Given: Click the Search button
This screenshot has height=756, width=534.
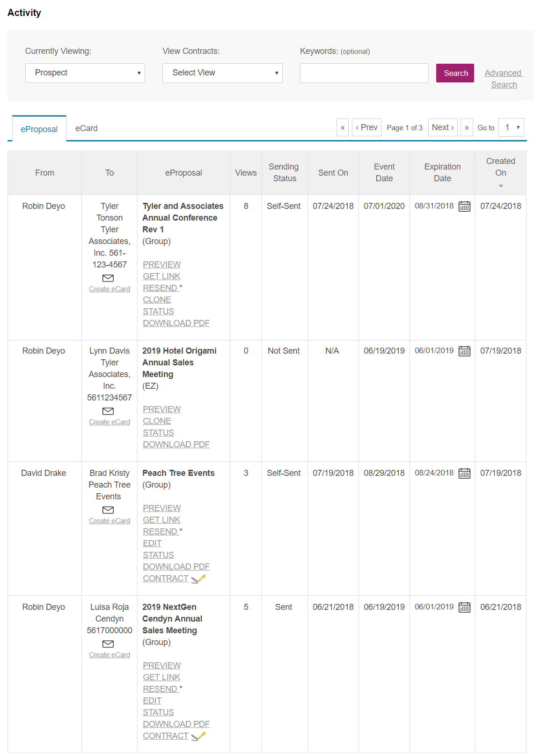Looking at the screenshot, I should (455, 73).
